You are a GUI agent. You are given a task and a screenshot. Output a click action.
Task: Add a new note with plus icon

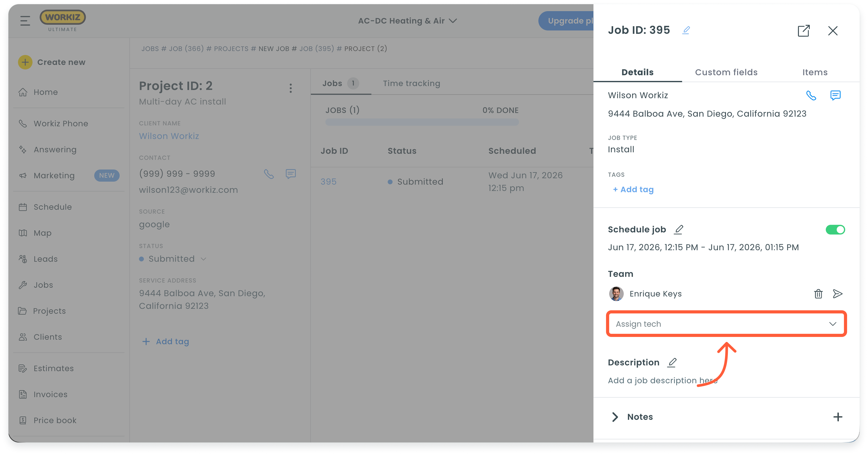pyautogui.click(x=838, y=417)
